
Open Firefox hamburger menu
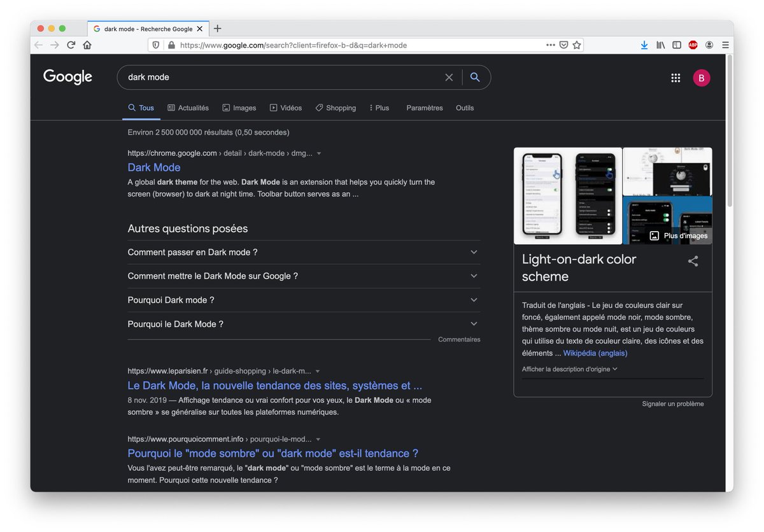725,45
